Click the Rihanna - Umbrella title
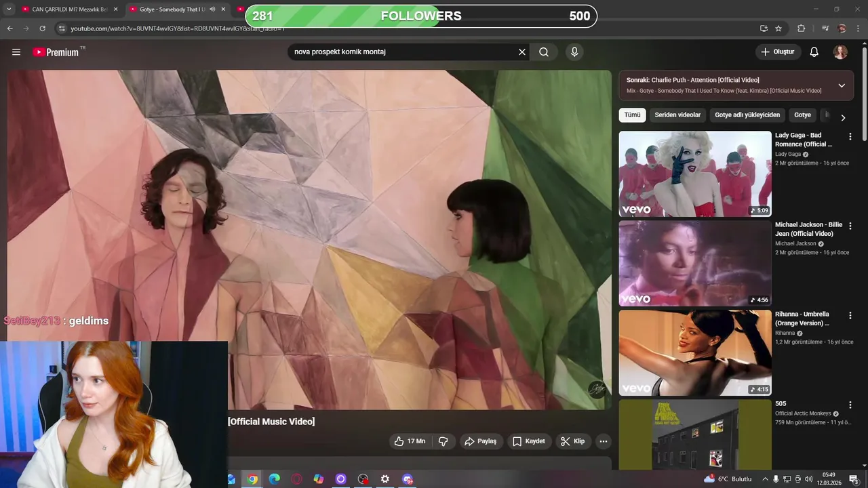Image resolution: width=868 pixels, height=488 pixels. click(802, 319)
